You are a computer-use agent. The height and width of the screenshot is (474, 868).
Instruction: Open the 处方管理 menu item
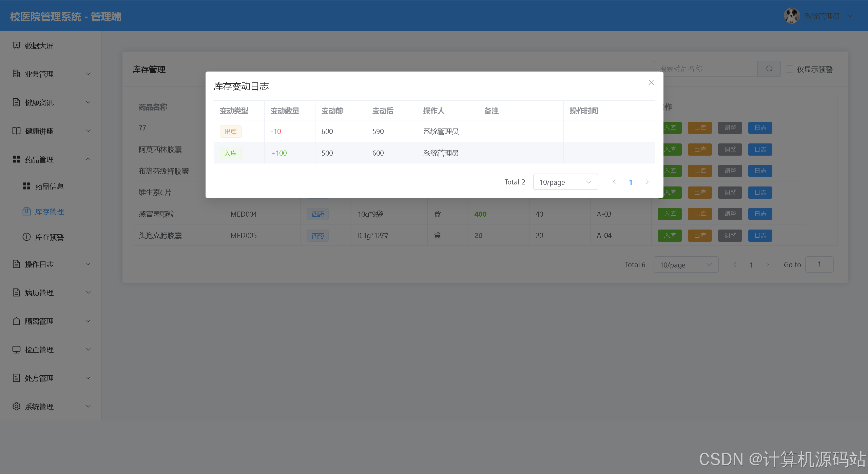pyautogui.click(x=51, y=378)
